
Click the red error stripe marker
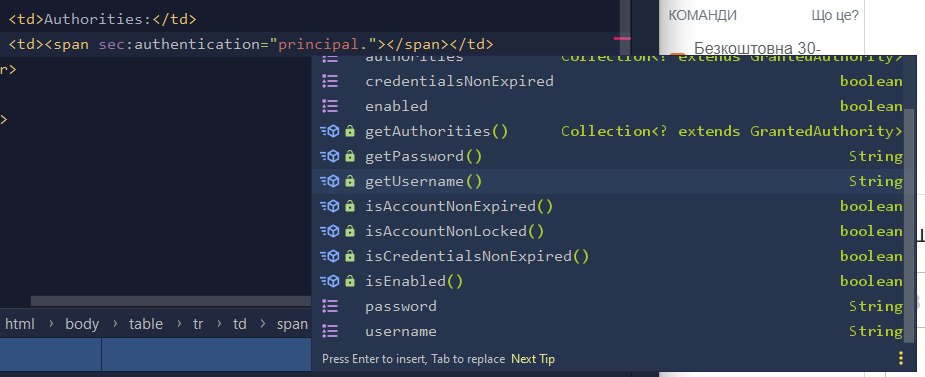(x=622, y=38)
